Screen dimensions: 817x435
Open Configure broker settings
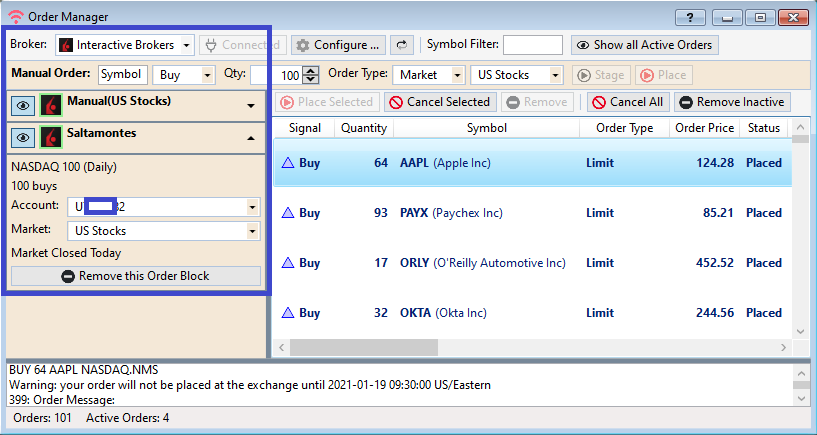(338, 45)
